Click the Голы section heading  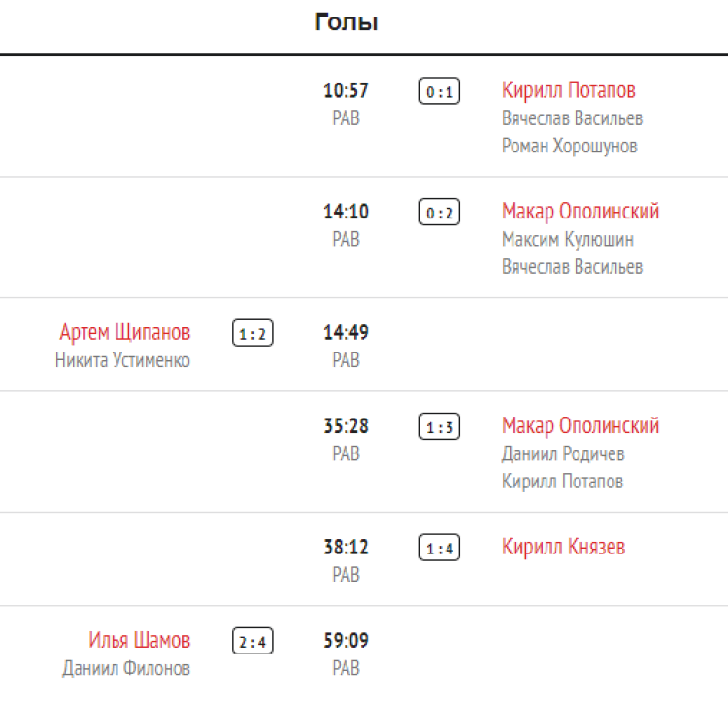pyautogui.click(x=347, y=22)
